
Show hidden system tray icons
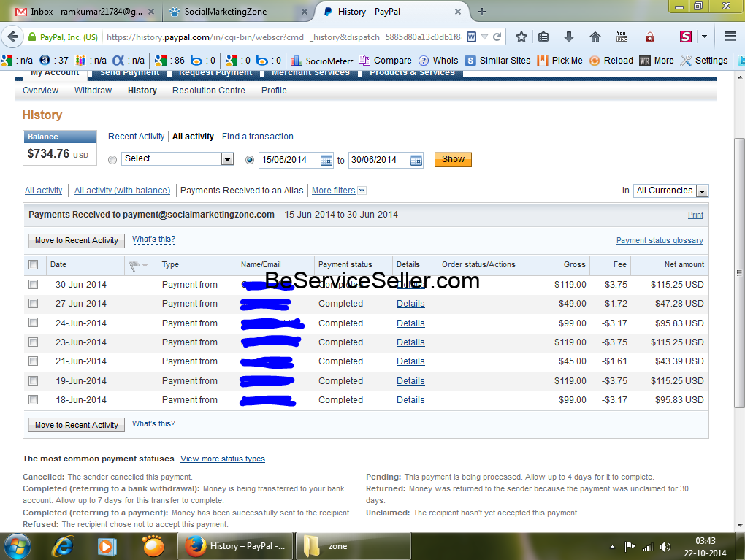click(x=612, y=547)
